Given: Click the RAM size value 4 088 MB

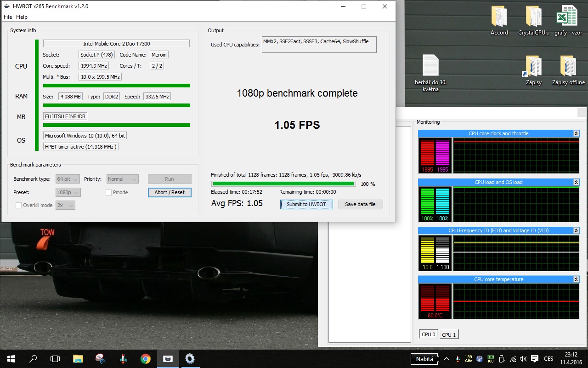Looking at the screenshot, I should pos(71,97).
